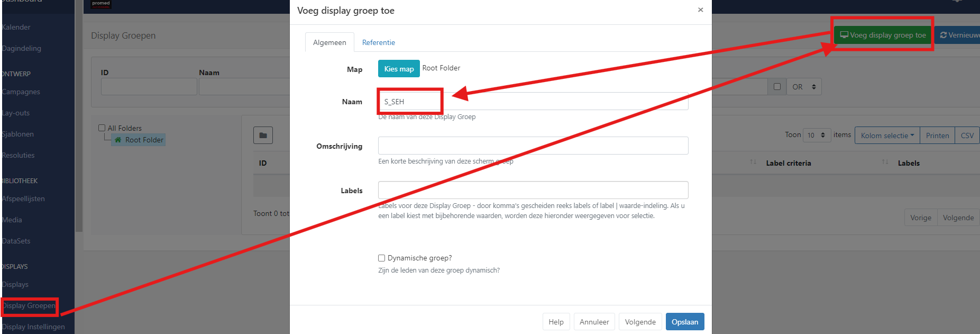
Task: Sort by the Label criteria column arrows
Action: click(x=753, y=163)
